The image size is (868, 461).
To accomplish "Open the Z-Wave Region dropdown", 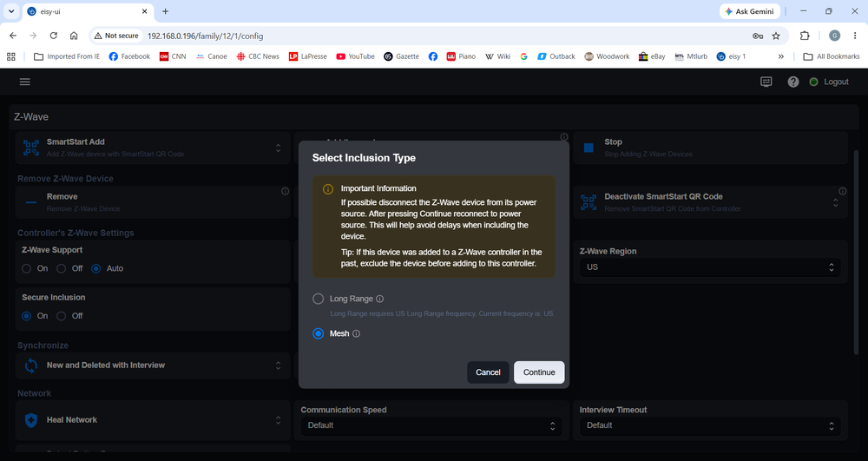I will 710,267.
